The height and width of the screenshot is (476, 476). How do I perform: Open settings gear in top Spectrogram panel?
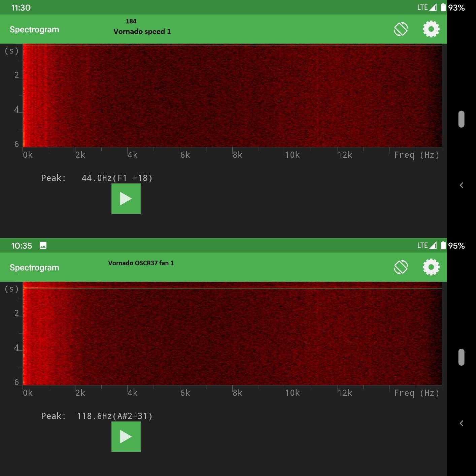point(431,29)
